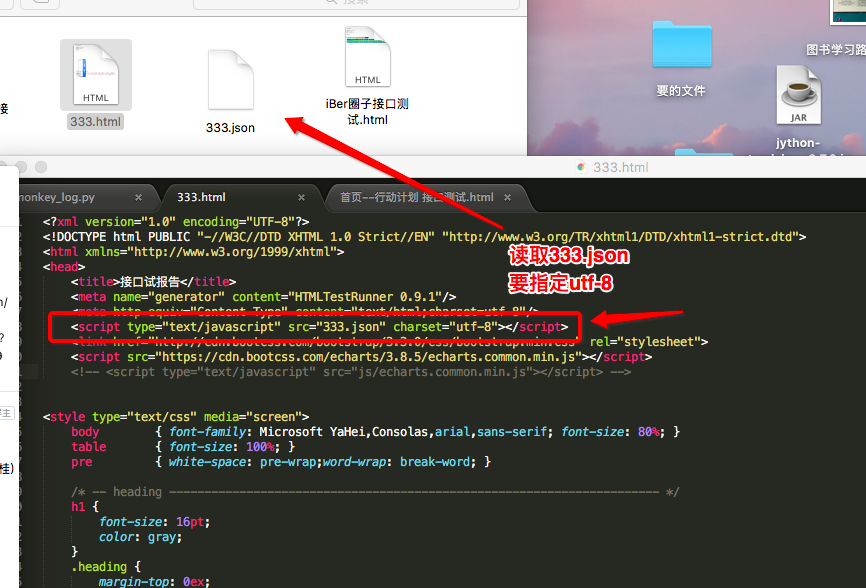866x588 pixels.
Task: Click the meta generator HTMLTestRunner line
Action: 263,297
